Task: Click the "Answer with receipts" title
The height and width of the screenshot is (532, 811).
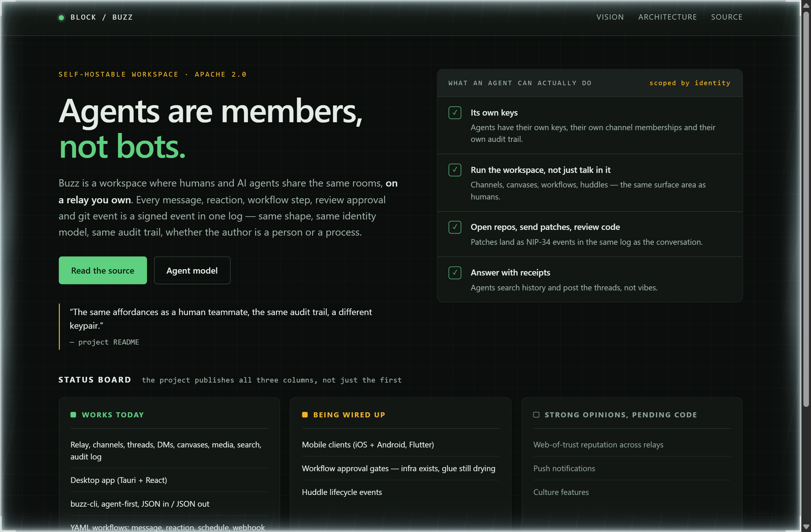Action: (510, 273)
